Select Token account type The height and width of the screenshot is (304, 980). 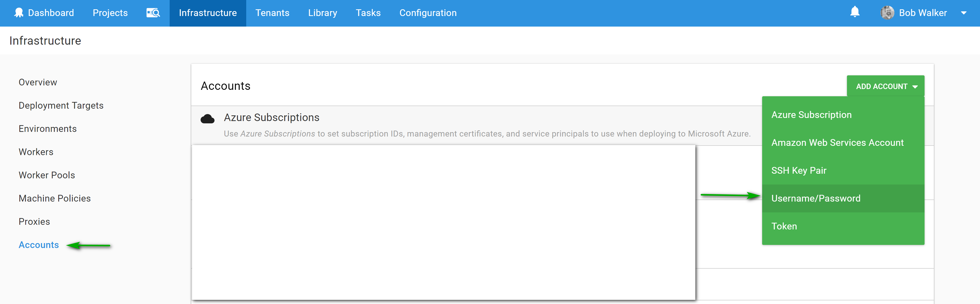[x=784, y=226]
